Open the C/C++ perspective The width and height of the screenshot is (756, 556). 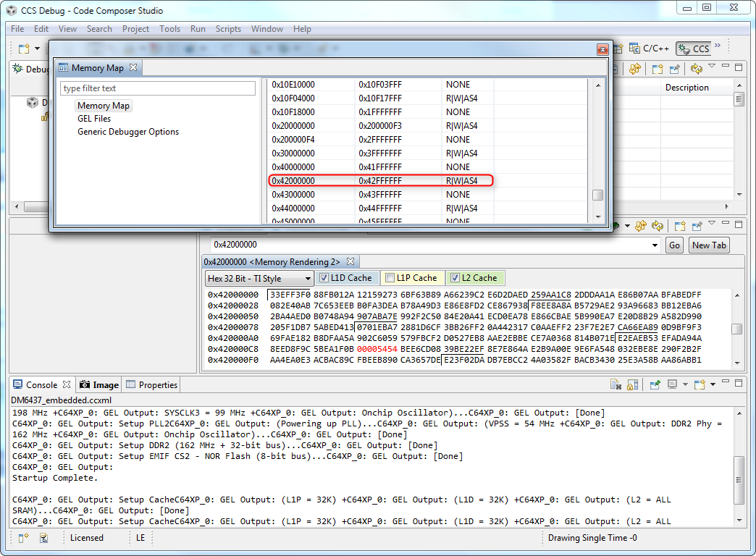[x=650, y=49]
